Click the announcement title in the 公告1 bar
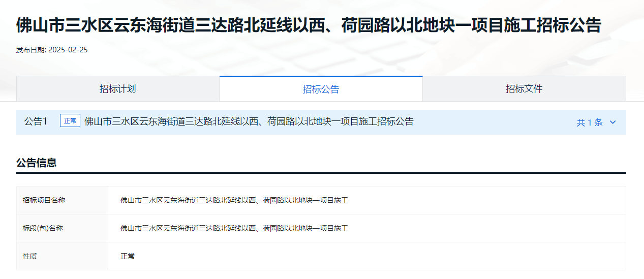The image size is (644, 279). [249, 121]
